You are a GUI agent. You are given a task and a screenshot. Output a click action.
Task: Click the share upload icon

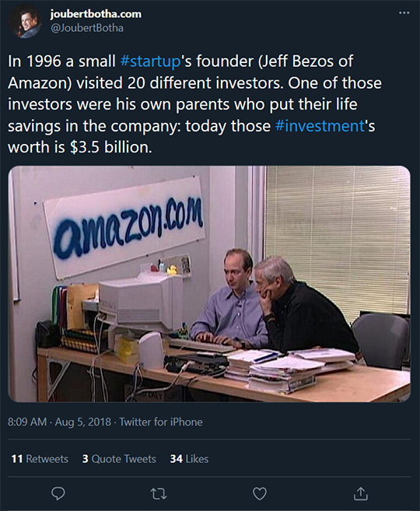tap(361, 493)
